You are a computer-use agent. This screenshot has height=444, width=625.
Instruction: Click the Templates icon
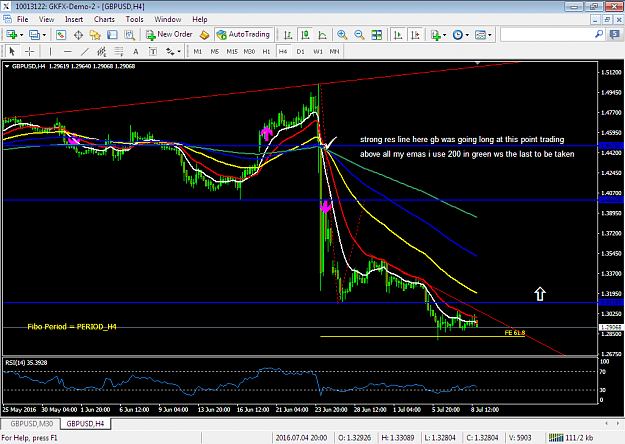[480, 35]
